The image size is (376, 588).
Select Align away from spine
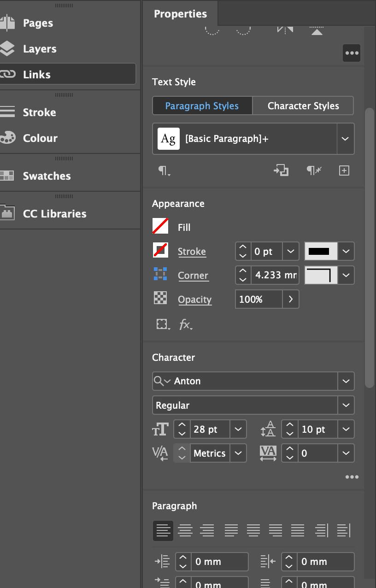click(x=344, y=530)
